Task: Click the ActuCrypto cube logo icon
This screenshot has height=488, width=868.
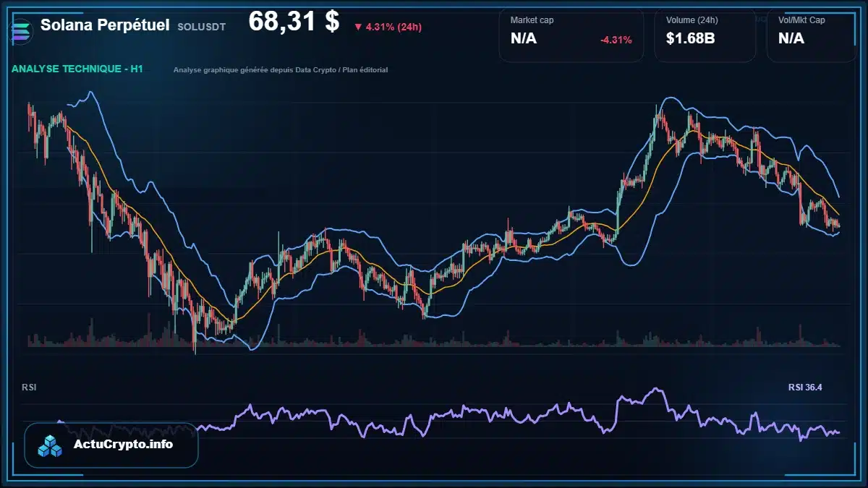Action: [51, 445]
